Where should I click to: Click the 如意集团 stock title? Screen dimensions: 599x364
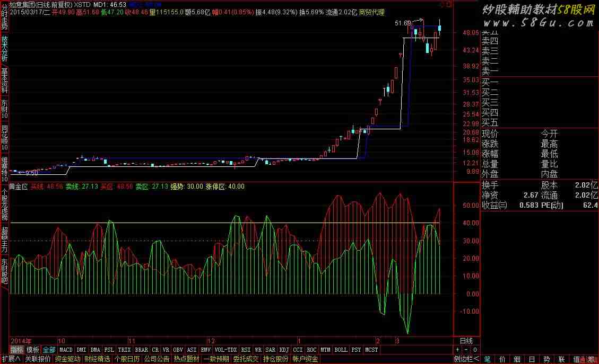point(22,5)
